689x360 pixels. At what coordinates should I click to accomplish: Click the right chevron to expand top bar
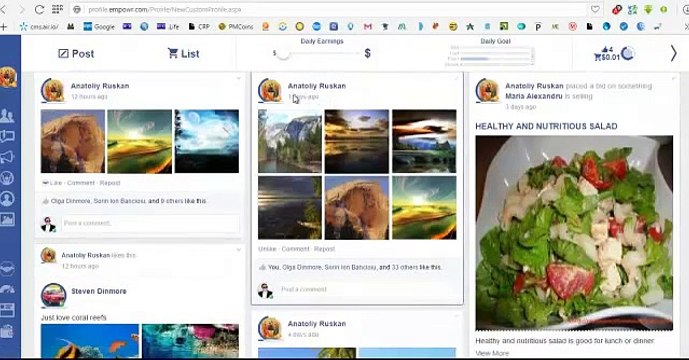[x=673, y=54]
